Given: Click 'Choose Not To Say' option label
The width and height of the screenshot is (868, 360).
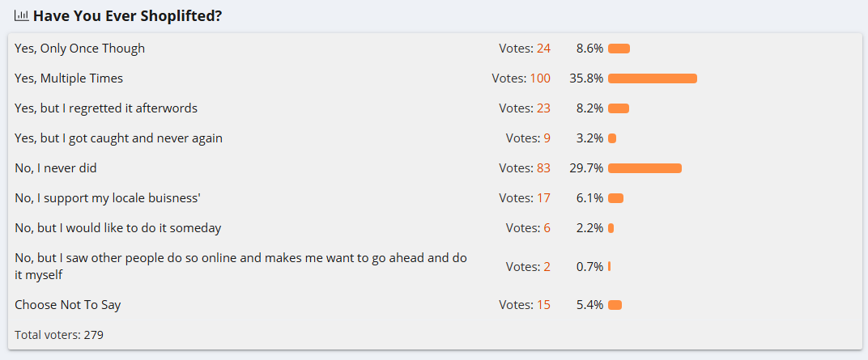Looking at the screenshot, I should [68, 305].
